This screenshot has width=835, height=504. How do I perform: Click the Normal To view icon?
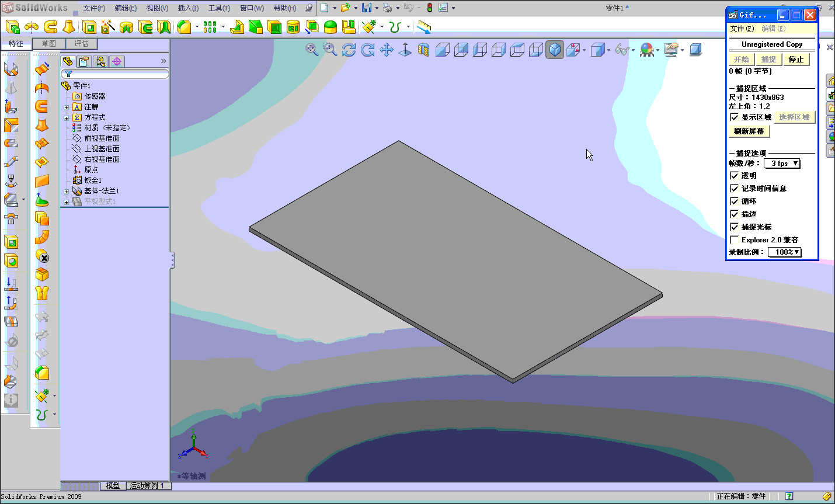(x=405, y=50)
